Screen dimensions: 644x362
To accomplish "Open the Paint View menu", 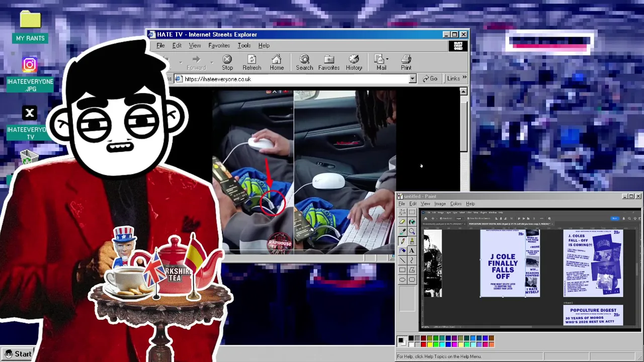I will [425, 204].
